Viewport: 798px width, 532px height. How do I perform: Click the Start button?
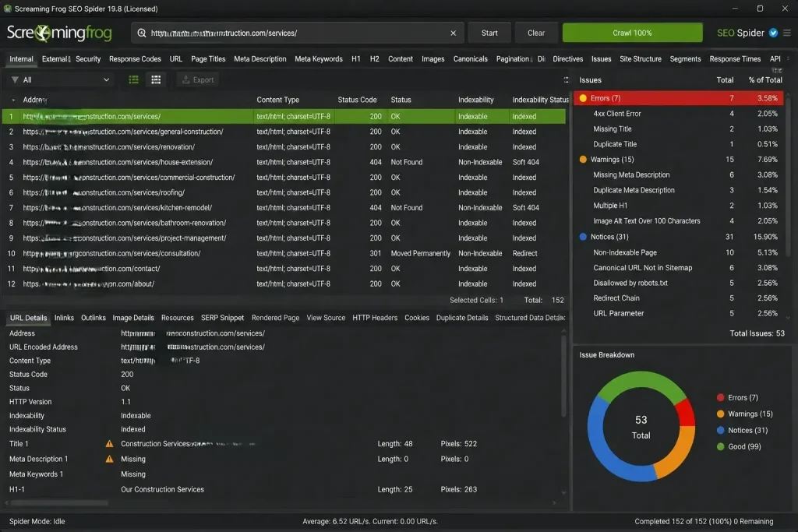point(489,33)
